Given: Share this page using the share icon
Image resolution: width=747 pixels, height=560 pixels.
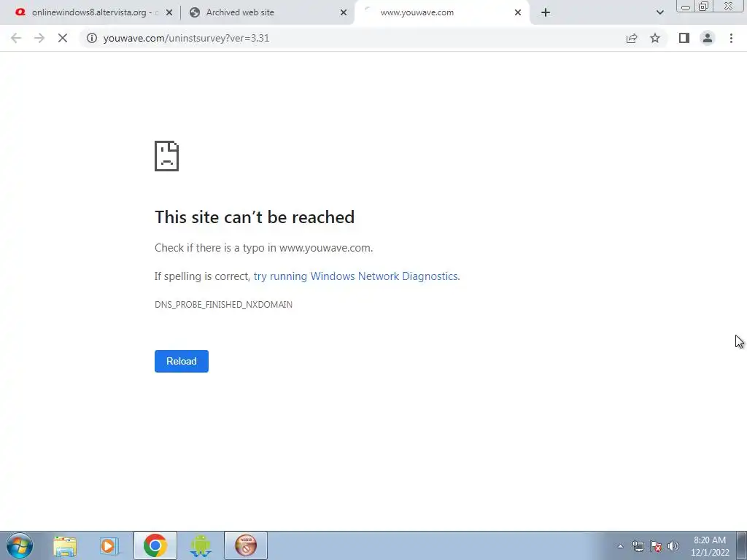Looking at the screenshot, I should click(x=632, y=38).
